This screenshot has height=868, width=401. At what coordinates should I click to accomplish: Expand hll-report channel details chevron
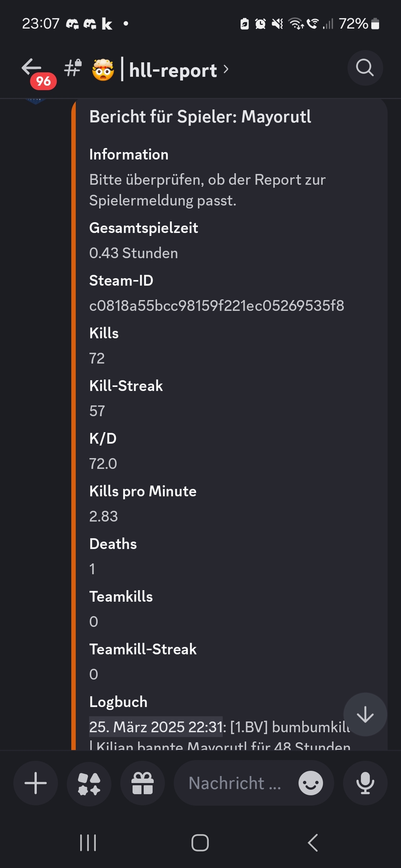226,69
